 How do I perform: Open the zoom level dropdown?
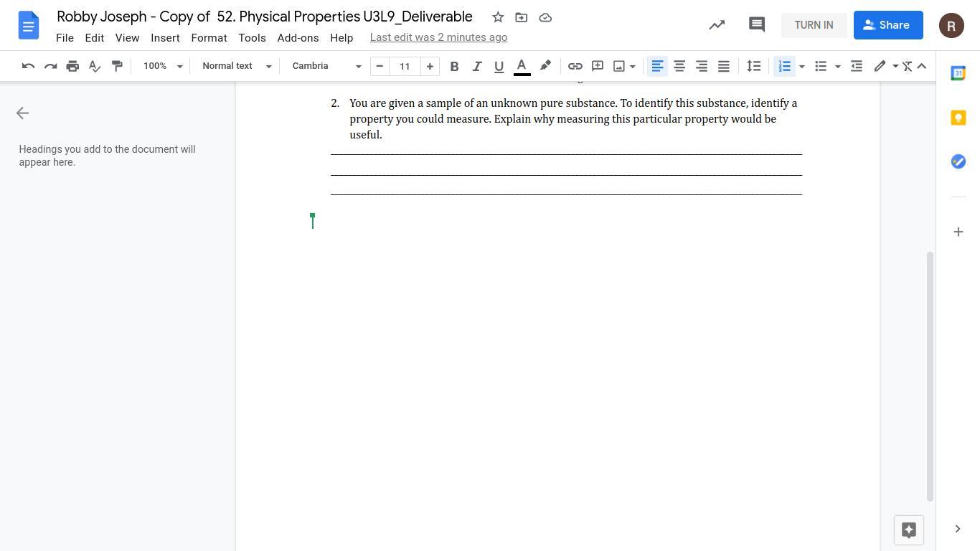point(163,66)
